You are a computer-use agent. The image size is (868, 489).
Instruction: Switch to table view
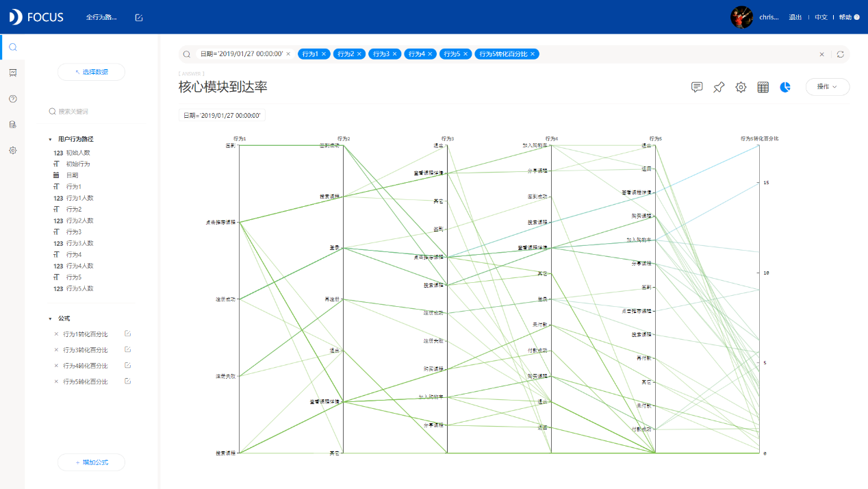(x=763, y=87)
